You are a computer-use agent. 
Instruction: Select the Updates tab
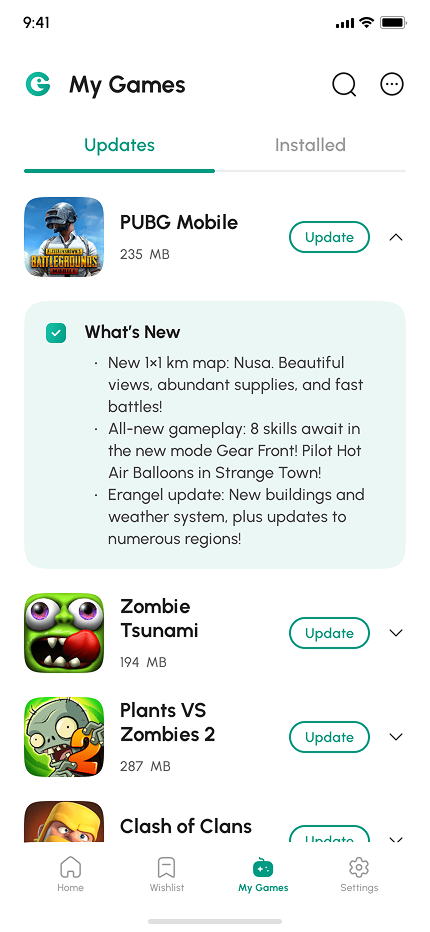pos(120,145)
